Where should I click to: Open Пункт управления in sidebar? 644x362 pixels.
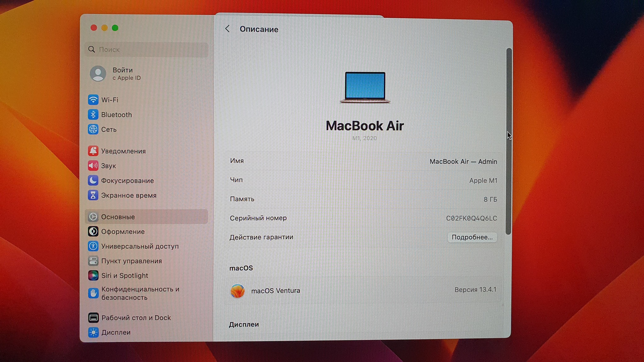tap(131, 261)
